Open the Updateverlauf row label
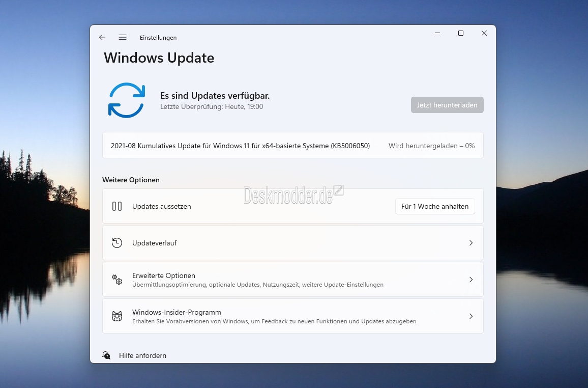 (x=155, y=243)
